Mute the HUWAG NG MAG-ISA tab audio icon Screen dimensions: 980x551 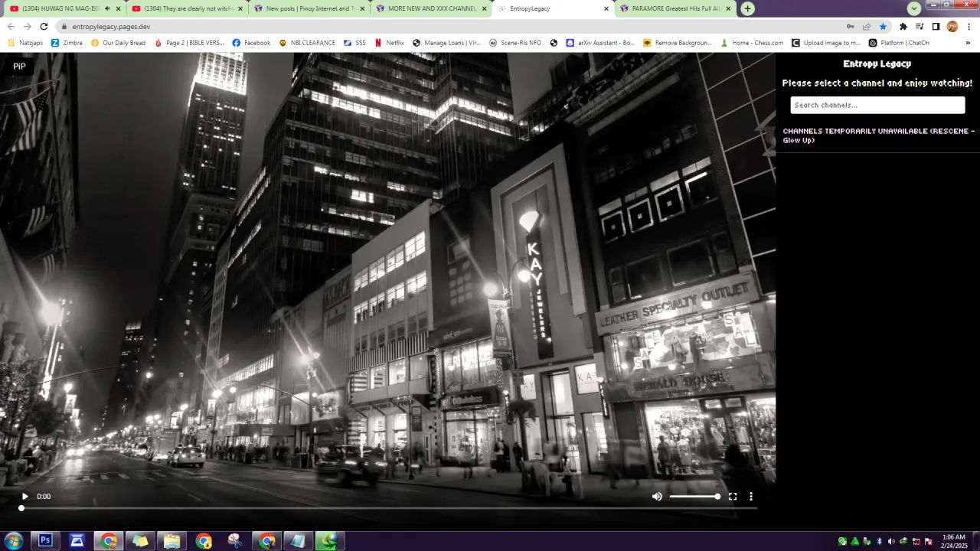pyautogui.click(x=106, y=8)
